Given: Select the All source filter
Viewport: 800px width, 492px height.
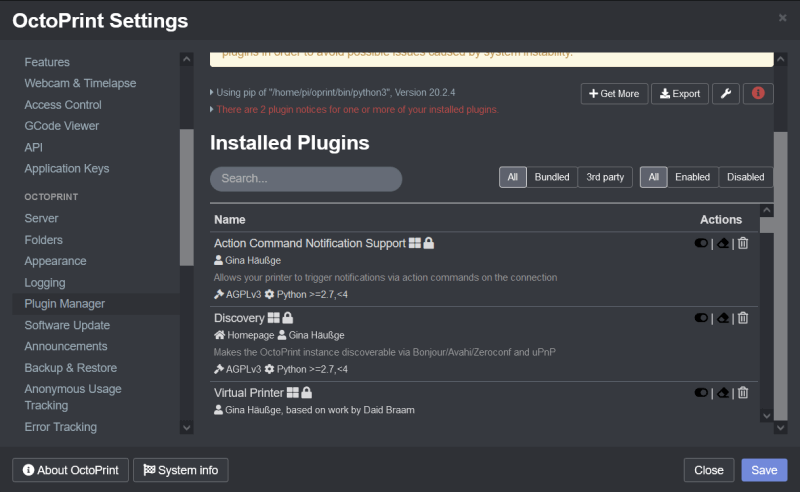Looking at the screenshot, I should coord(513,177).
